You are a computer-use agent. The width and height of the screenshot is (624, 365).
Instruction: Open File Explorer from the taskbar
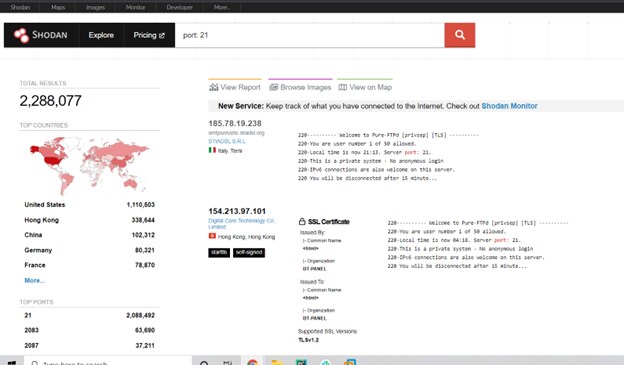277,362
